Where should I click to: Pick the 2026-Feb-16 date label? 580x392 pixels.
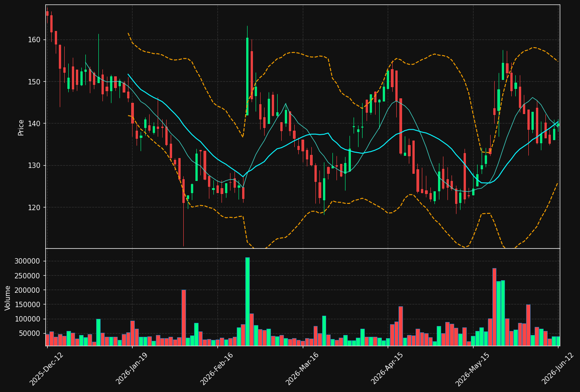click(x=217, y=368)
